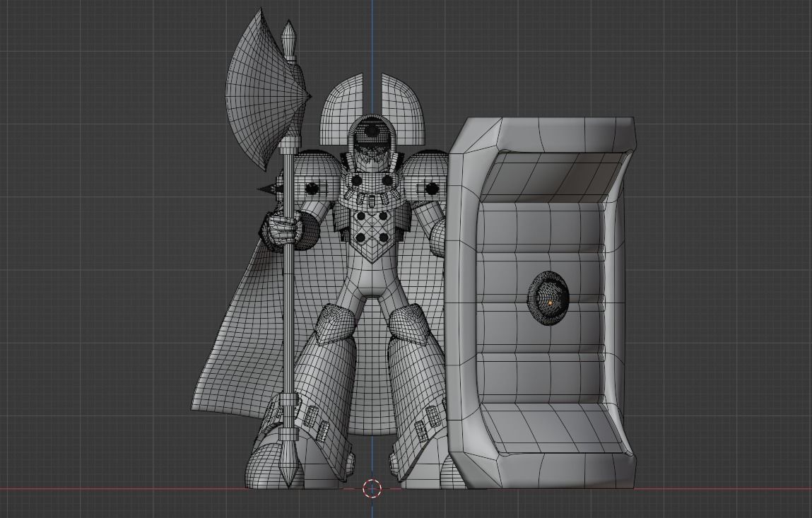812x518 pixels.
Task: Select the hand gripping the axe pole
Action: click(x=281, y=228)
